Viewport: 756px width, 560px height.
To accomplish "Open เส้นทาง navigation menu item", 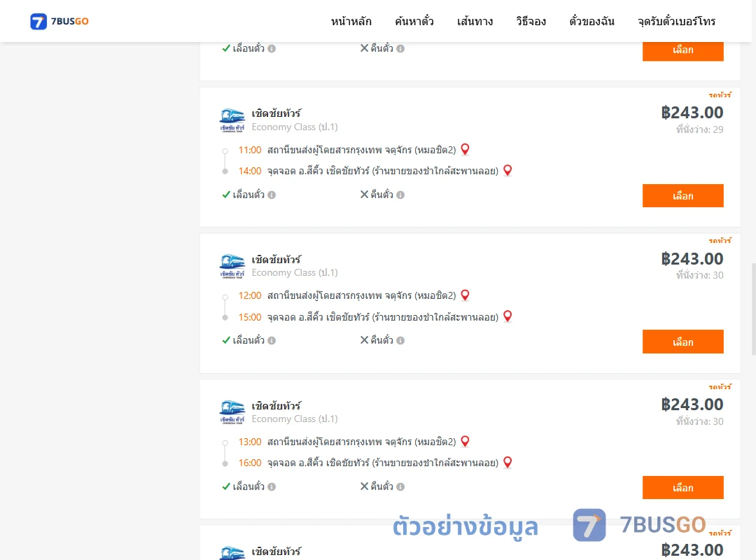I will pyautogui.click(x=475, y=21).
